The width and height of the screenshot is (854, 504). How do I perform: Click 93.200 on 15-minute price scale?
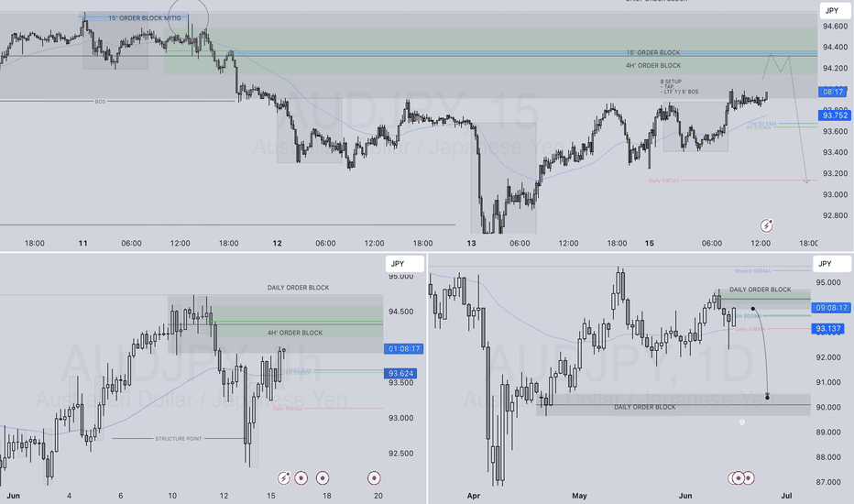(x=836, y=173)
